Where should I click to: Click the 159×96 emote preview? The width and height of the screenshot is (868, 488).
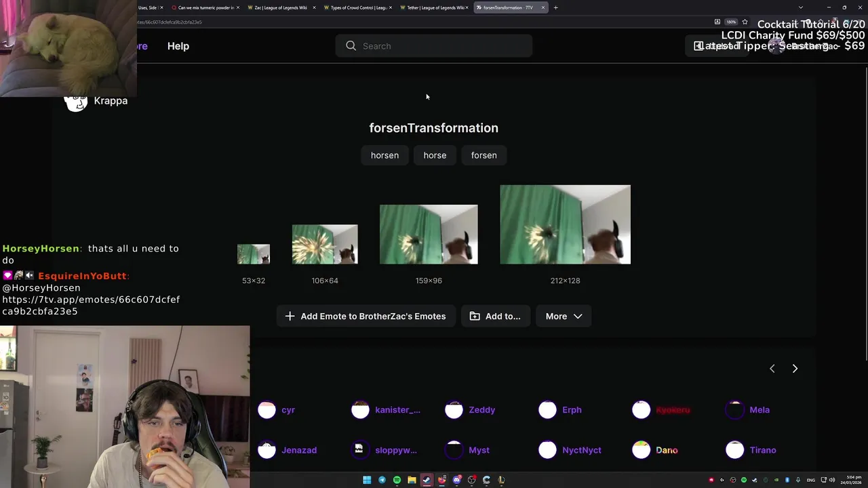click(429, 235)
